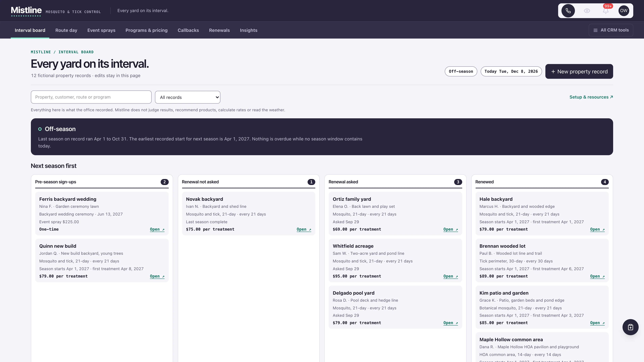Open the floating clipboard button

[630, 327]
